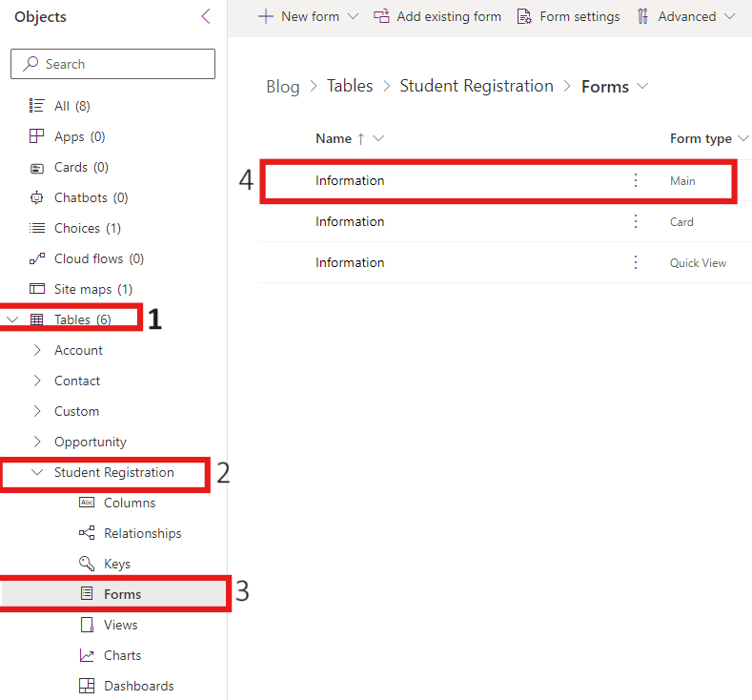
Task: Open the Information Quick View form
Action: (x=350, y=262)
